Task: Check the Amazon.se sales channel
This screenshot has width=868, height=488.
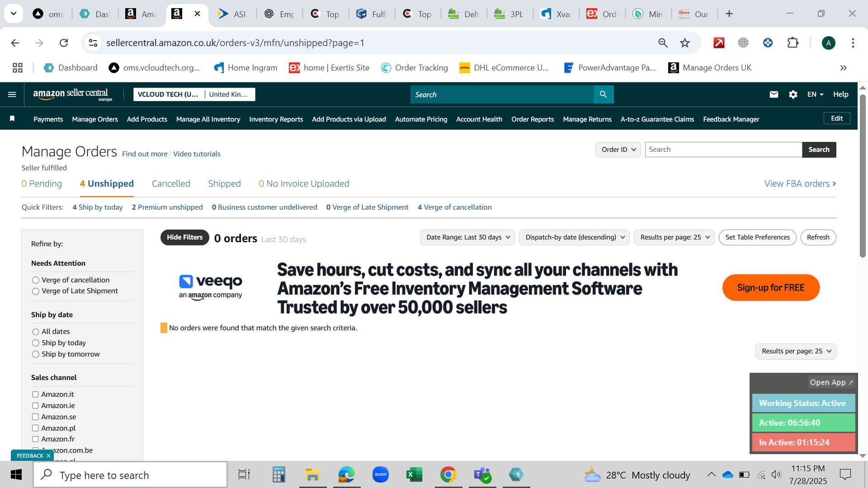Action: pos(35,417)
